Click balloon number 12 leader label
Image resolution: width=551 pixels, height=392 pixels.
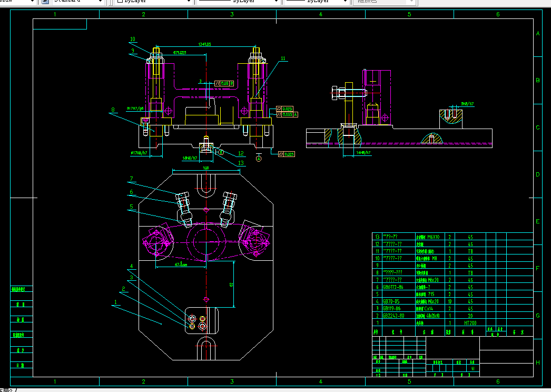pos(241,154)
